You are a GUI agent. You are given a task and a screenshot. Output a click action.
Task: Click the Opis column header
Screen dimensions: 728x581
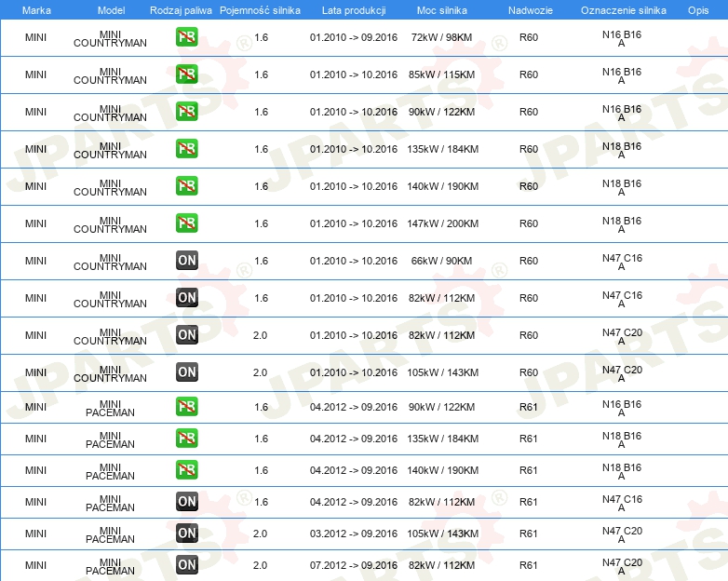point(698,10)
